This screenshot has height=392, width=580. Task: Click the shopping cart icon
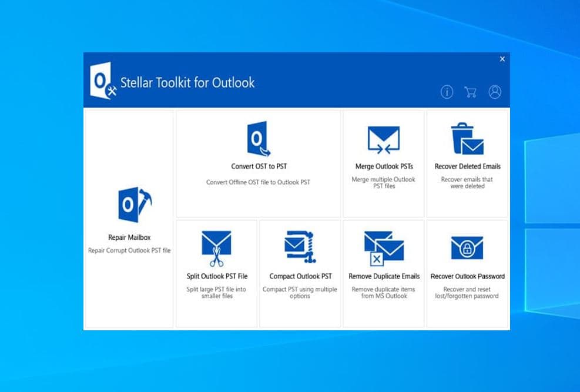pyautogui.click(x=470, y=92)
